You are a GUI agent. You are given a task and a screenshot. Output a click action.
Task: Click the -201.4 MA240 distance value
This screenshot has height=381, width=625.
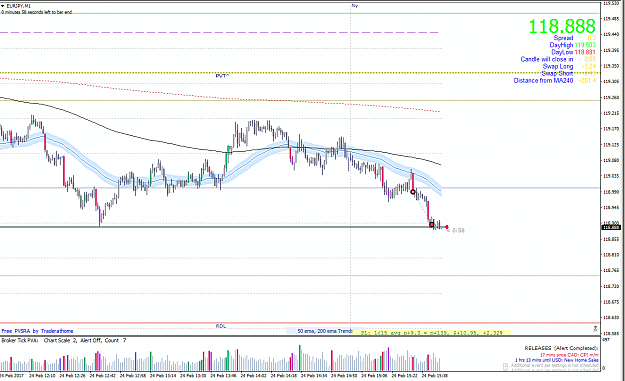click(x=587, y=81)
